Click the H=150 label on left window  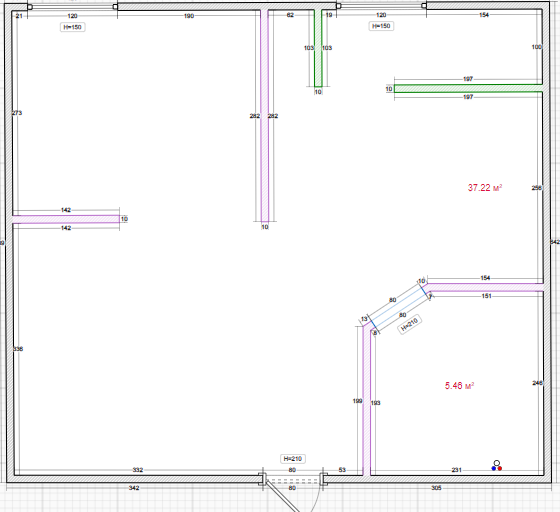tap(72, 27)
